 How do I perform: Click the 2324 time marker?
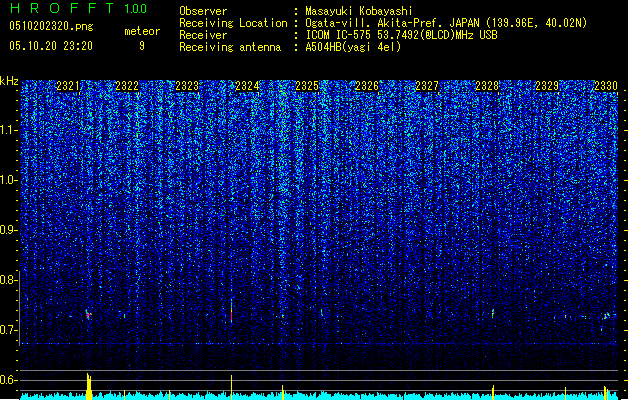point(247,86)
